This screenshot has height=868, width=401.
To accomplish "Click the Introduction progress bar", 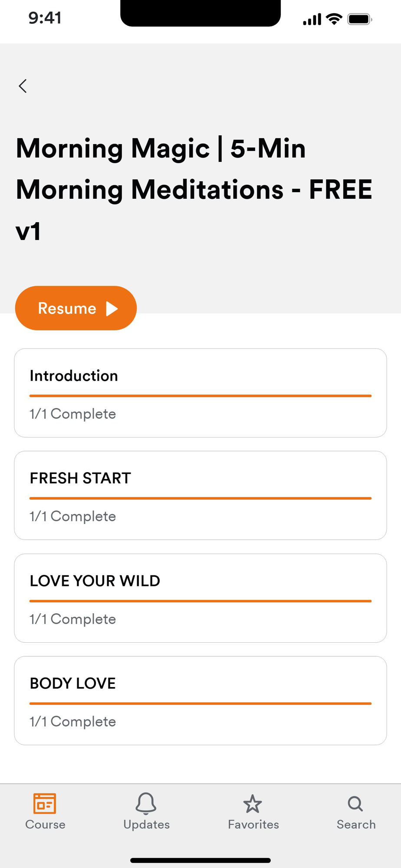I will (x=200, y=396).
